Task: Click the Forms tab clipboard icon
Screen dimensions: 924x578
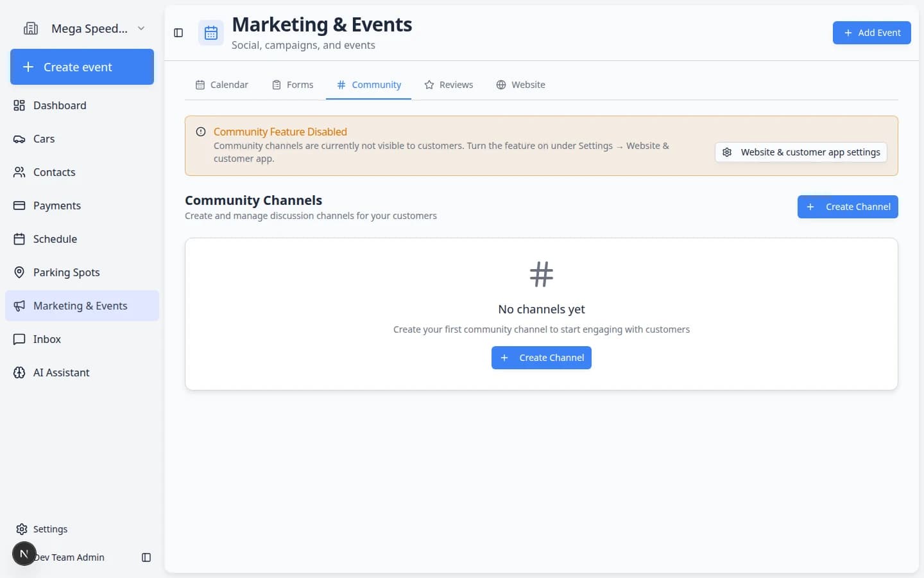Action: coord(277,85)
